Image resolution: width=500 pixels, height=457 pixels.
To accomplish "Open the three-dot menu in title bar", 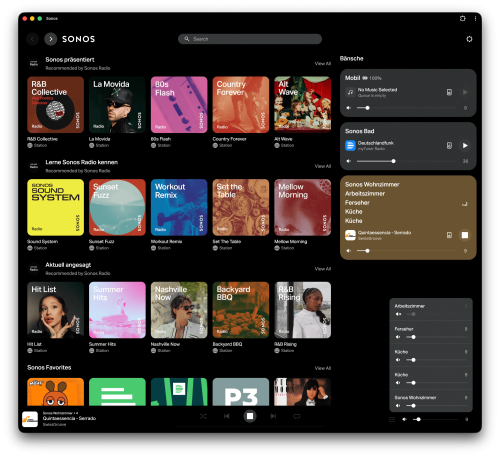I will click(x=475, y=18).
